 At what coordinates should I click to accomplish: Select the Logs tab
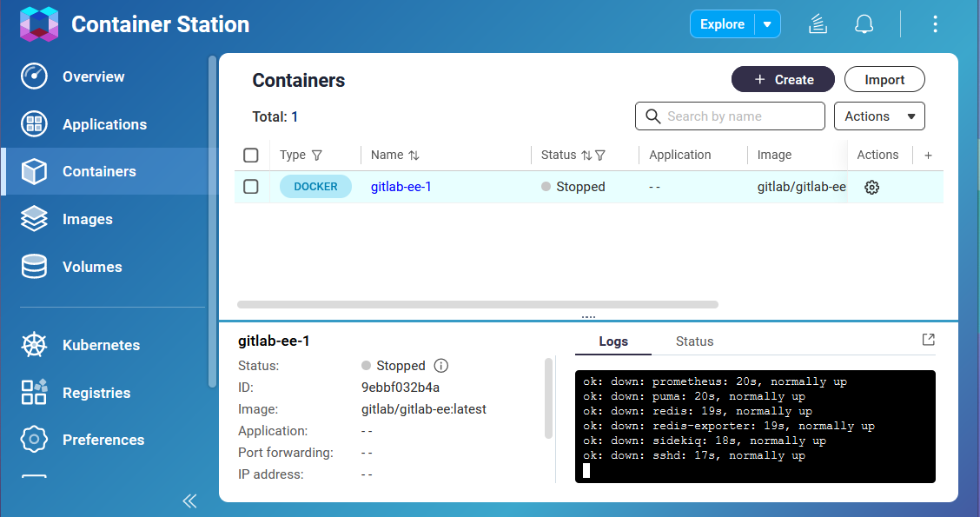click(612, 341)
